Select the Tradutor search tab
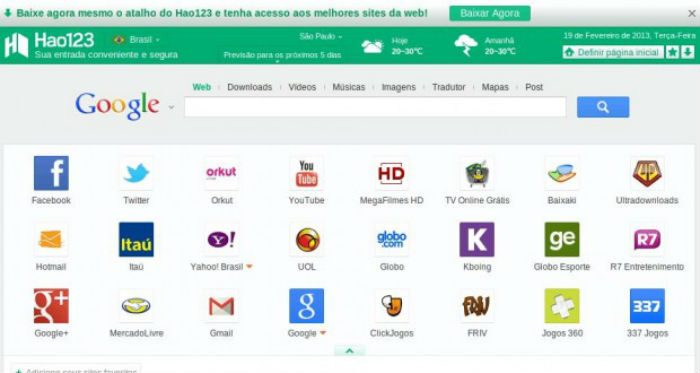The width and height of the screenshot is (700, 373). [449, 87]
